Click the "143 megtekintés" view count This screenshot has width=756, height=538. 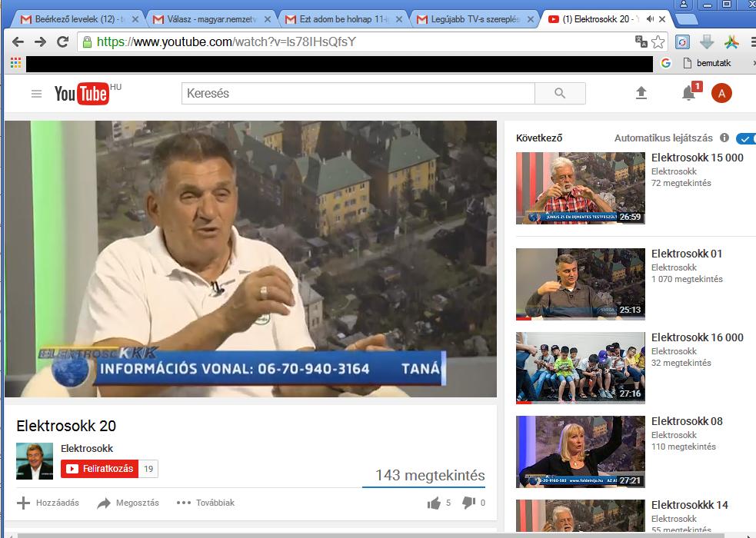430,476
